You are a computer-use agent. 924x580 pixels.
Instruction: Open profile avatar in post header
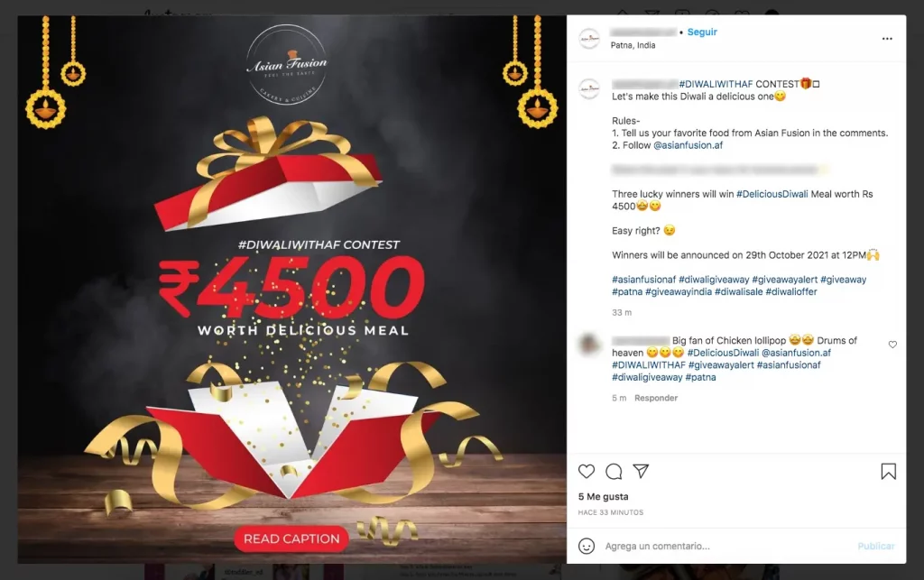tap(588, 39)
